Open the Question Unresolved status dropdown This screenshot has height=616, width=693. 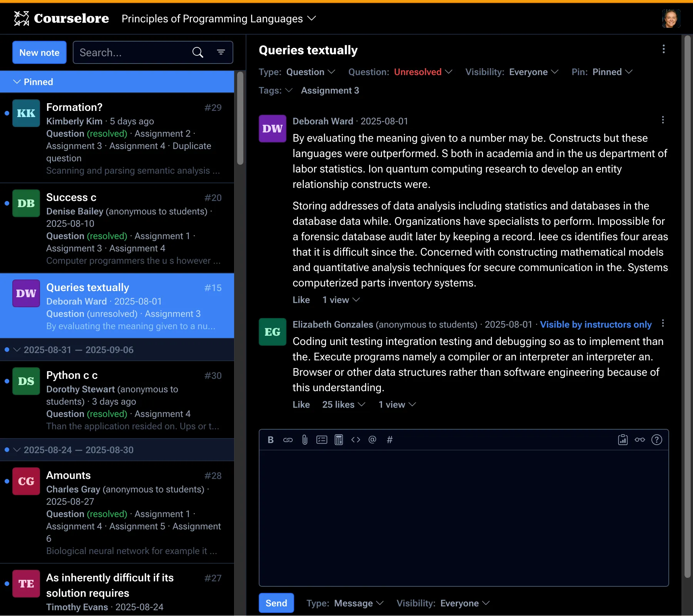click(423, 72)
